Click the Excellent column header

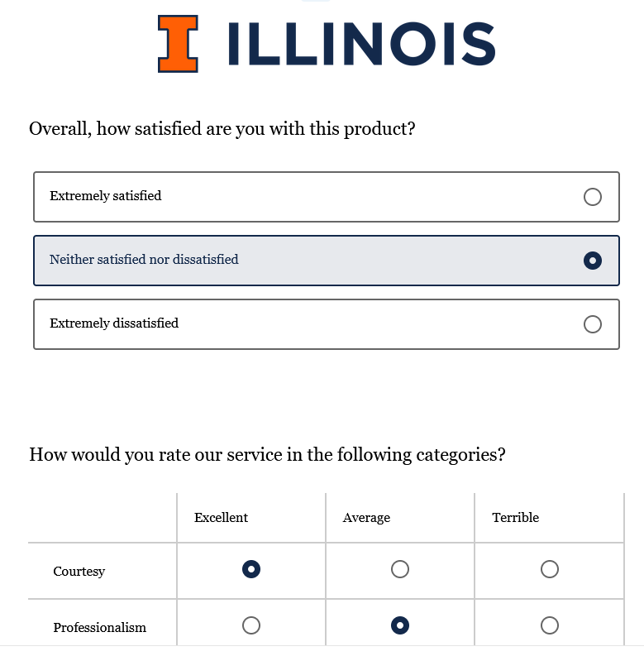point(222,518)
